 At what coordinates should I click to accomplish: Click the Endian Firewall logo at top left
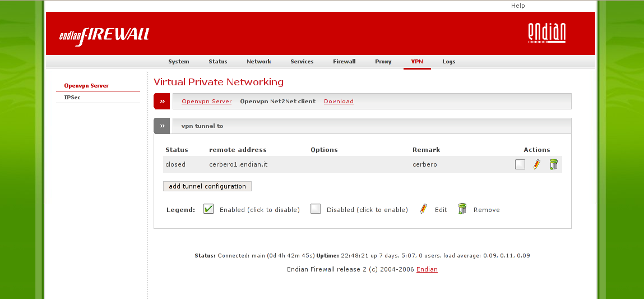[104, 36]
